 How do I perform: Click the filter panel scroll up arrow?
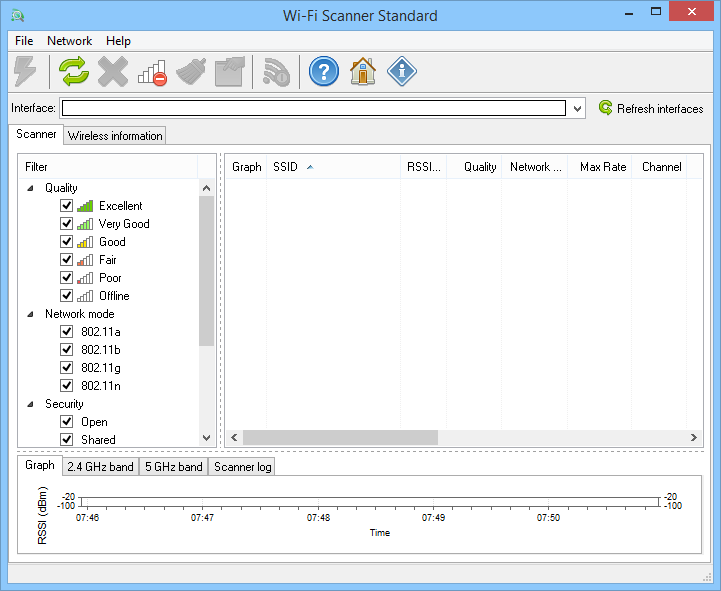click(x=206, y=188)
